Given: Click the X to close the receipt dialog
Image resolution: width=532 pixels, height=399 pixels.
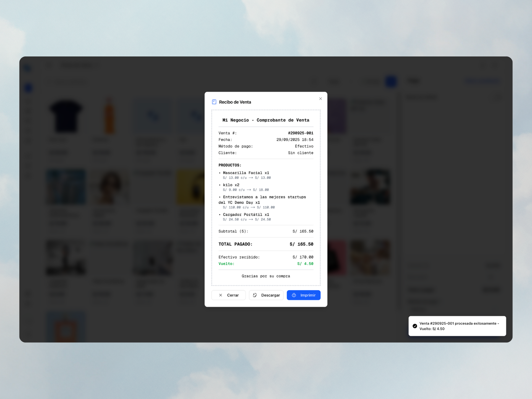Looking at the screenshot, I should click(x=320, y=99).
